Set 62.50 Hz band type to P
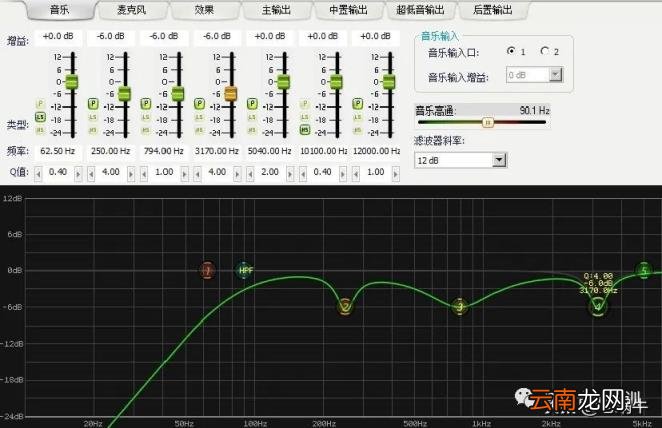This screenshot has width=662, height=428. point(40,103)
